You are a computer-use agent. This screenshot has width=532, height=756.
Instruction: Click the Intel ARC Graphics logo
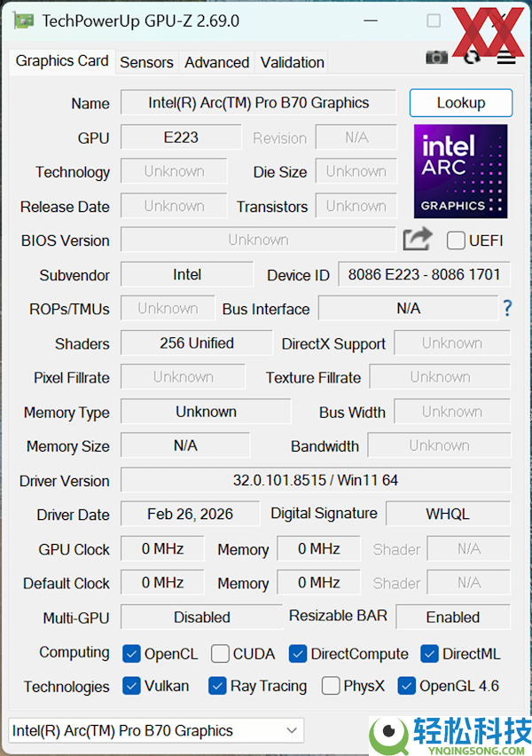coord(460,170)
